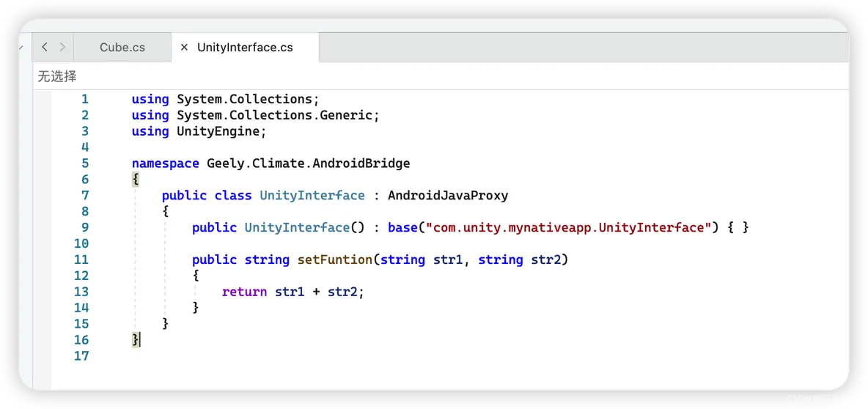
Task: Click line number 11 in gutter
Action: 81,259
